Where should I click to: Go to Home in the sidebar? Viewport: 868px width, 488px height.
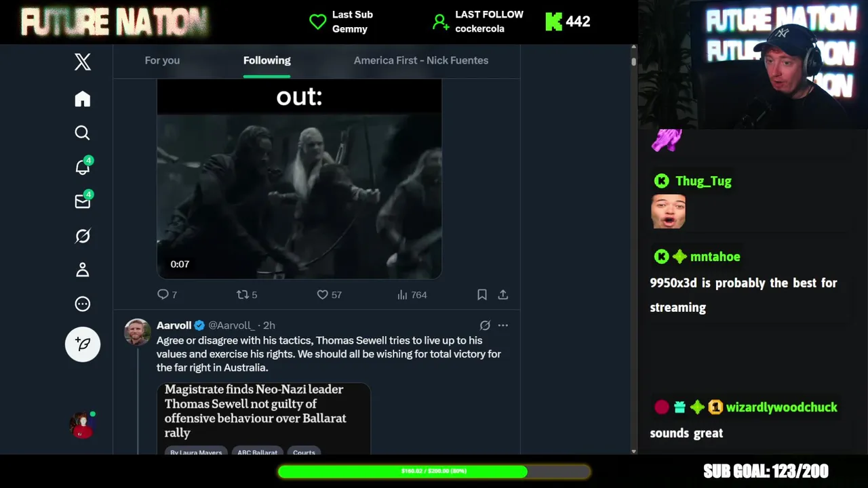click(83, 99)
